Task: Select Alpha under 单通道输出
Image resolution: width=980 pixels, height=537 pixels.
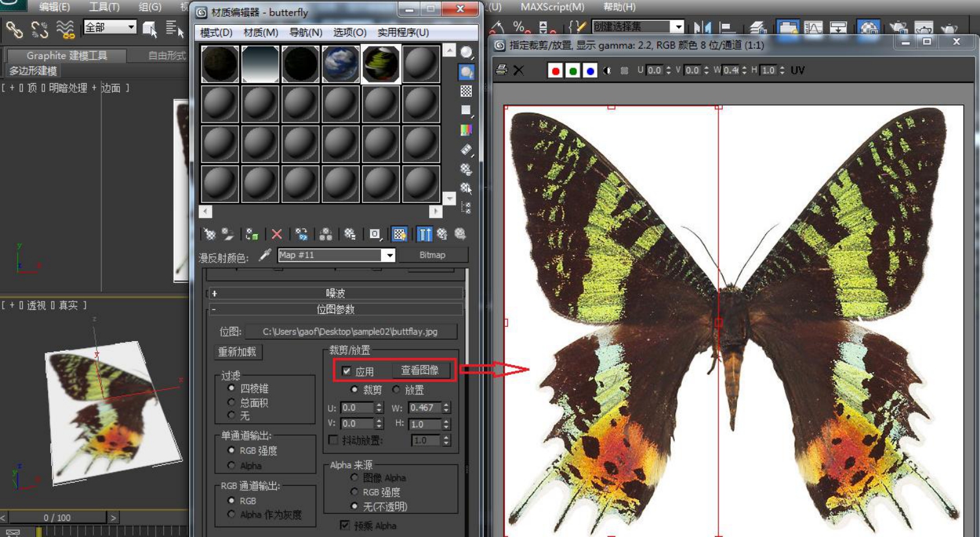Action: point(231,465)
